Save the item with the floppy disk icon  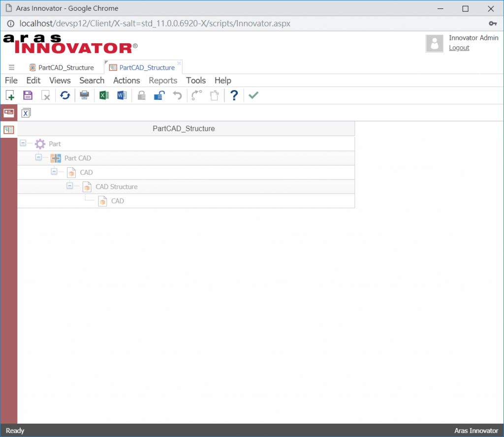click(x=28, y=95)
